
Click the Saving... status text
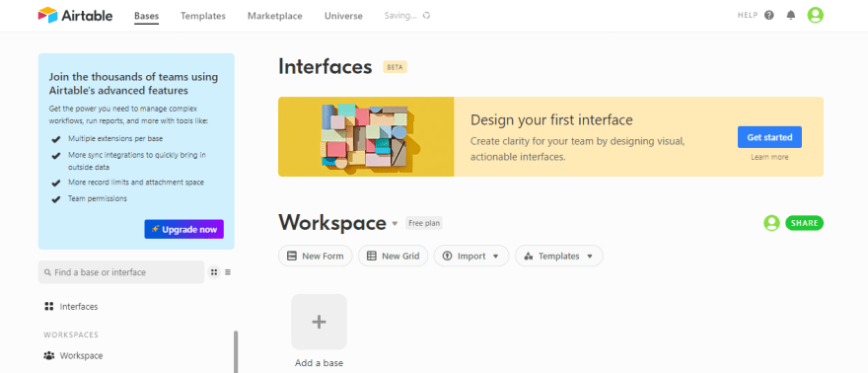[x=400, y=16]
